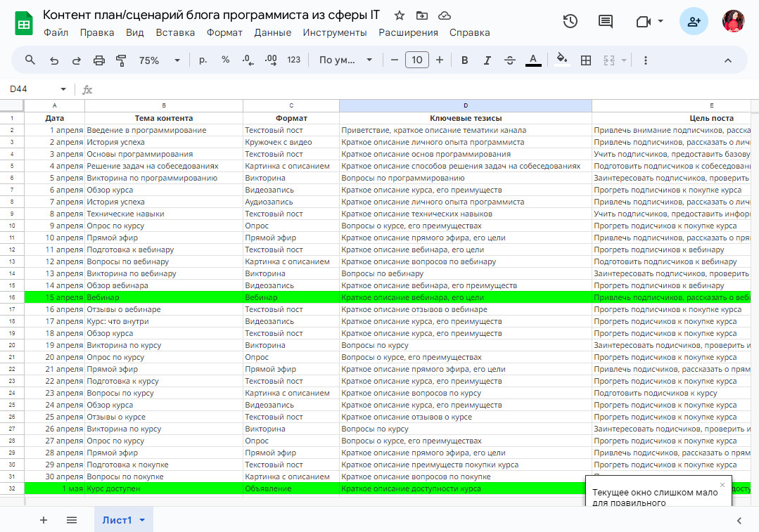
Task: Click the merge cells icon
Action: pyautogui.click(x=609, y=60)
